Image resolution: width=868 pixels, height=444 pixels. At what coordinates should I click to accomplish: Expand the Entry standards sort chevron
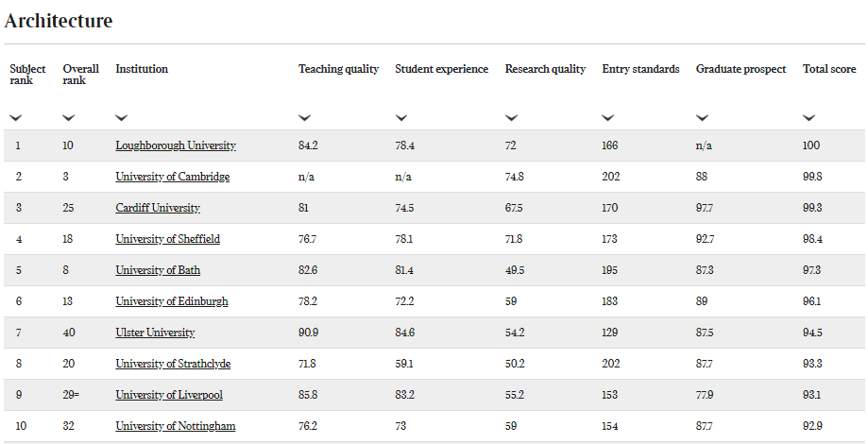[608, 118]
